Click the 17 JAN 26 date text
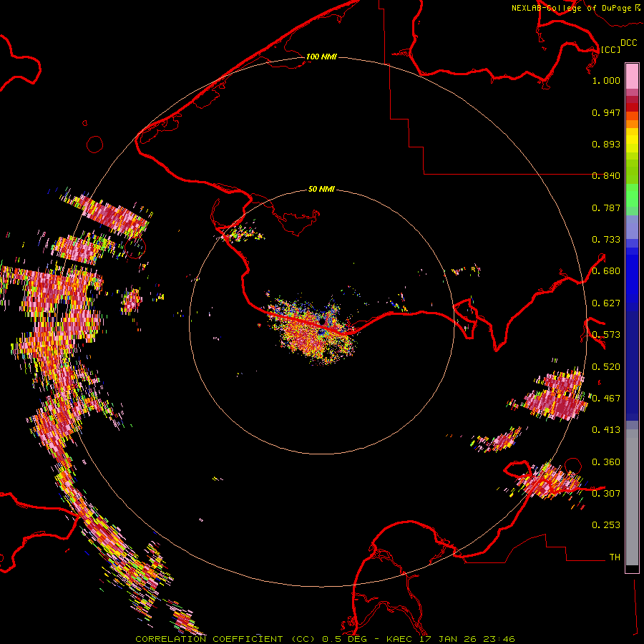 pyautogui.click(x=447, y=639)
